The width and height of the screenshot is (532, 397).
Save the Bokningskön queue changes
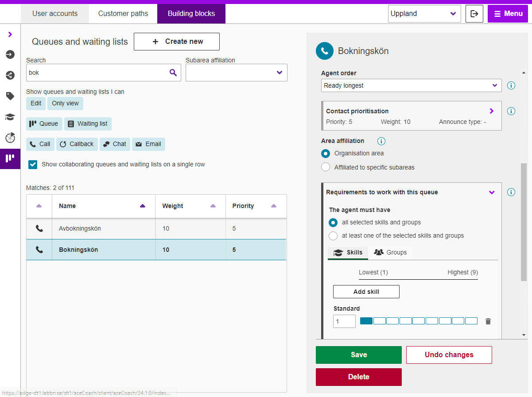[x=358, y=355]
